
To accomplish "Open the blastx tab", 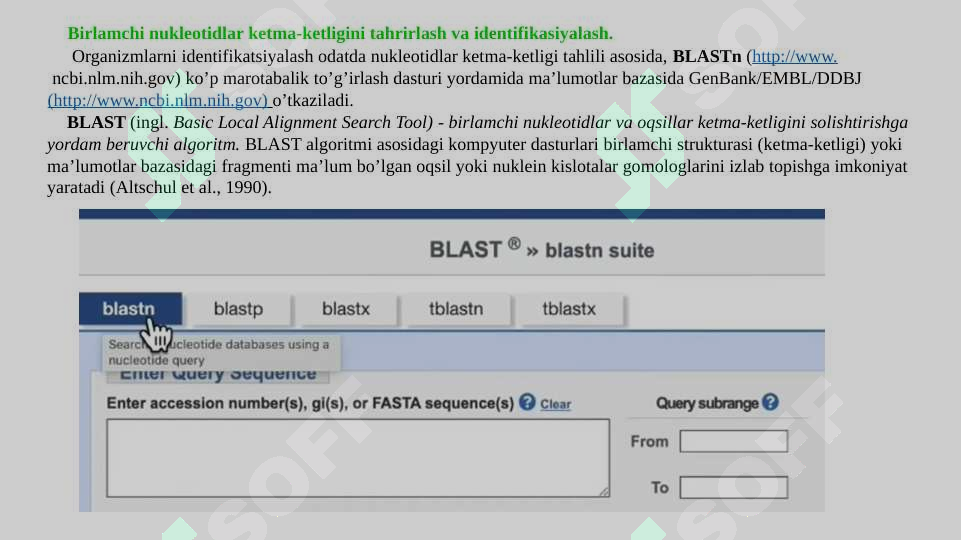I will tap(346, 309).
